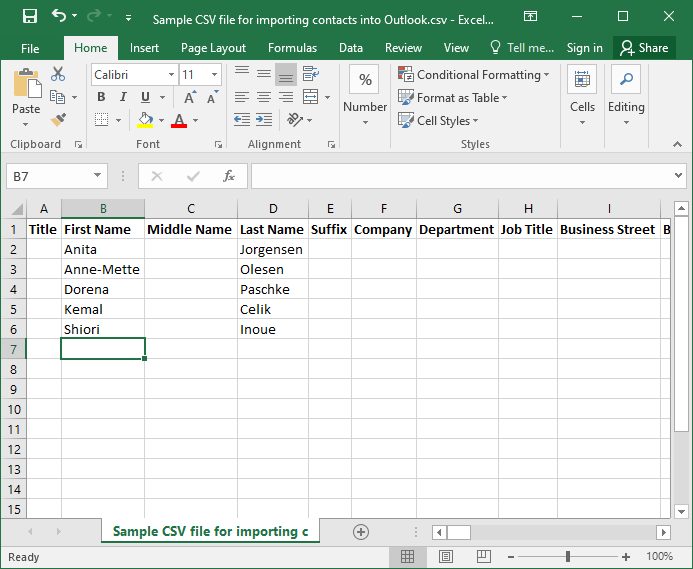This screenshot has height=569, width=693.
Task: Apply yellow Fill Color
Action: pos(145,120)
